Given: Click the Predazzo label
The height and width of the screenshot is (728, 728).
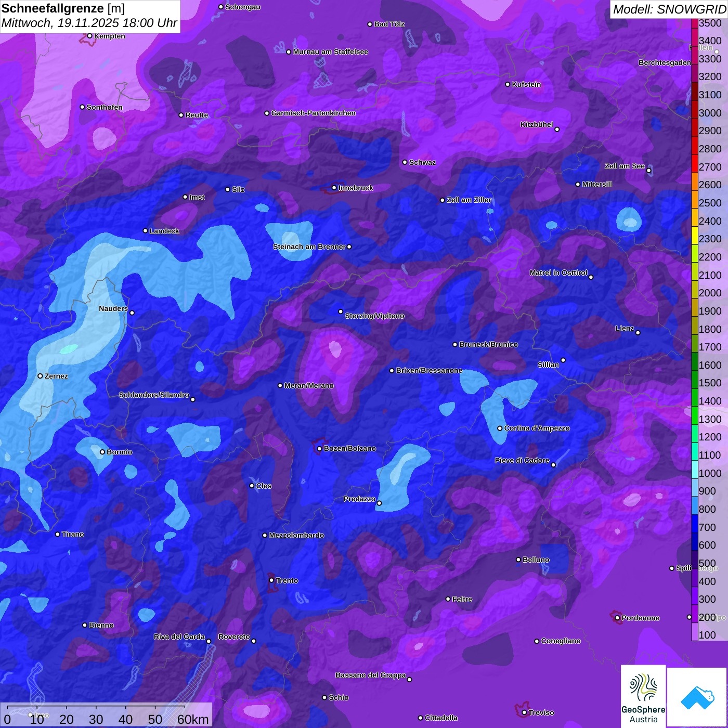Looking at the screenshot, I should [359, 499].
